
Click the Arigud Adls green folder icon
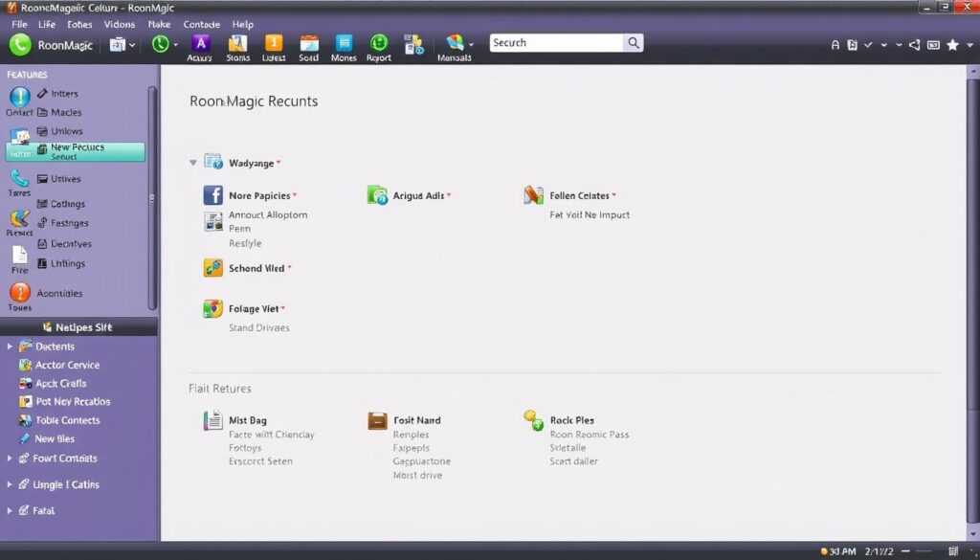[x=377, y=195]
